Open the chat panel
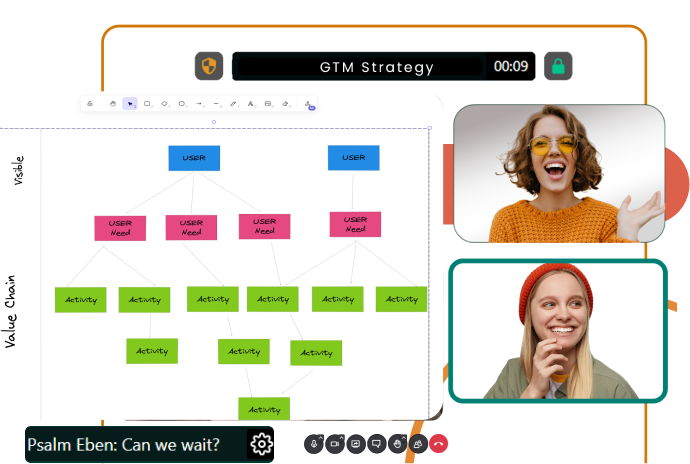The width and height of the screenshot is (690, 464). pyautogui.click(x=376, y=444)
